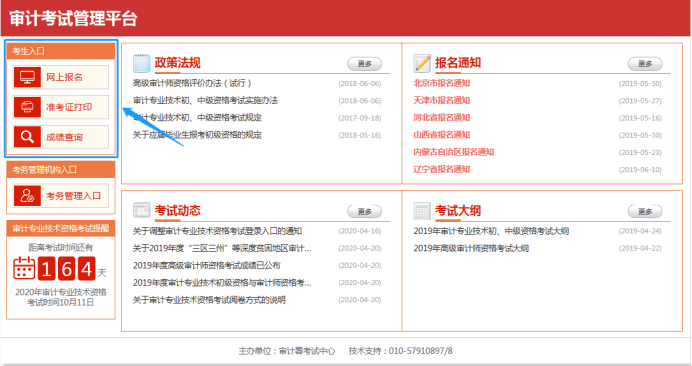Click 考试动态 section heading
Viewport: 692px width, 366px height.
pos(177,210)
